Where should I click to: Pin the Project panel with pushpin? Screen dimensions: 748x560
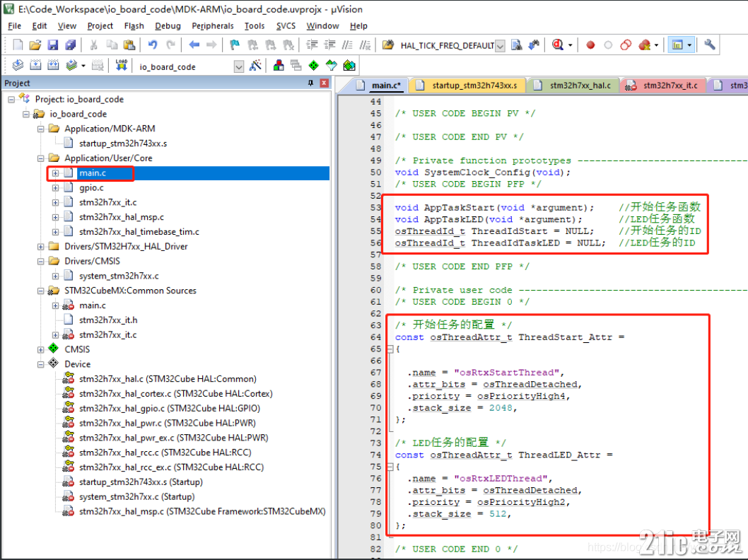click(x=310, y=83)
